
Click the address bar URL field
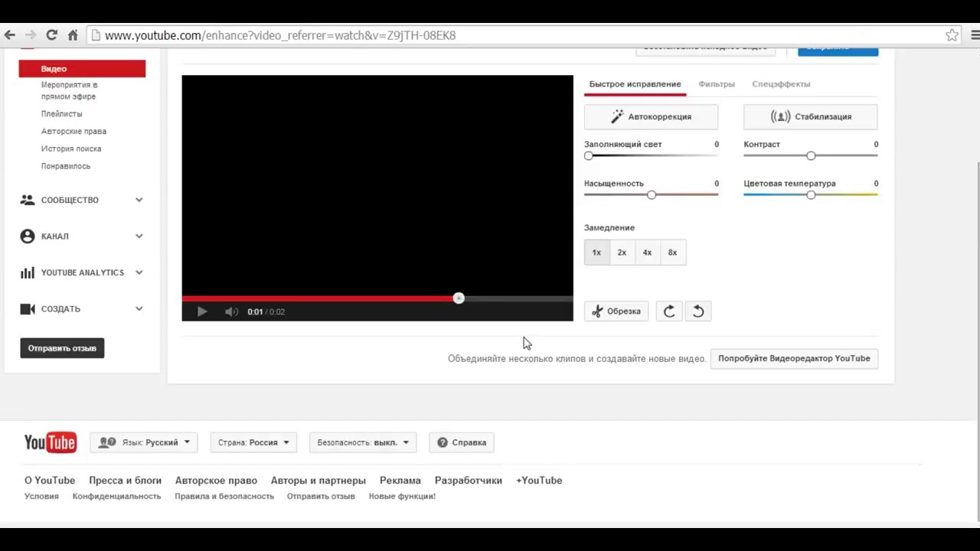[517, 35]
